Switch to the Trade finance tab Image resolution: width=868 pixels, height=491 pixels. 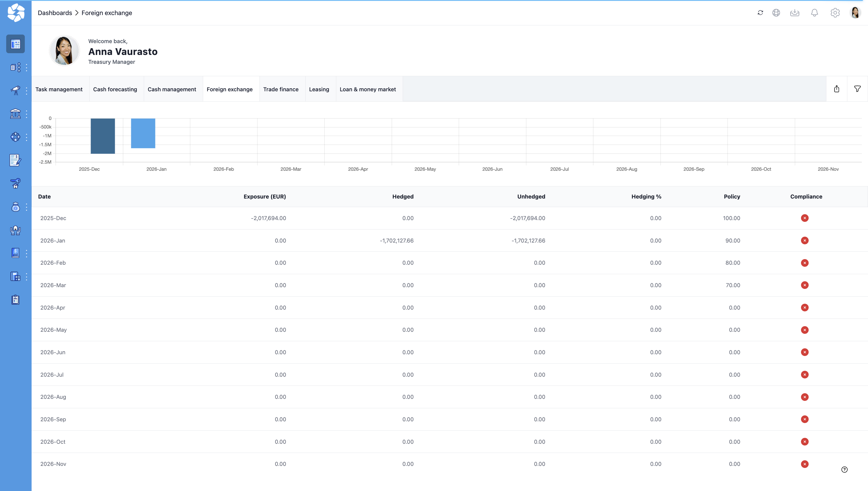click(x=281, y=89)
